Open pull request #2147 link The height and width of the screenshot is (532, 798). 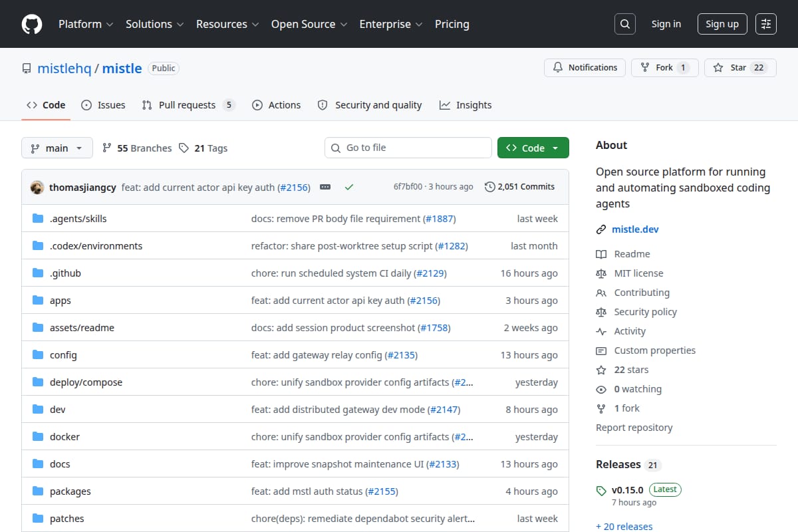pyautogui.click(x=444, y=410)
